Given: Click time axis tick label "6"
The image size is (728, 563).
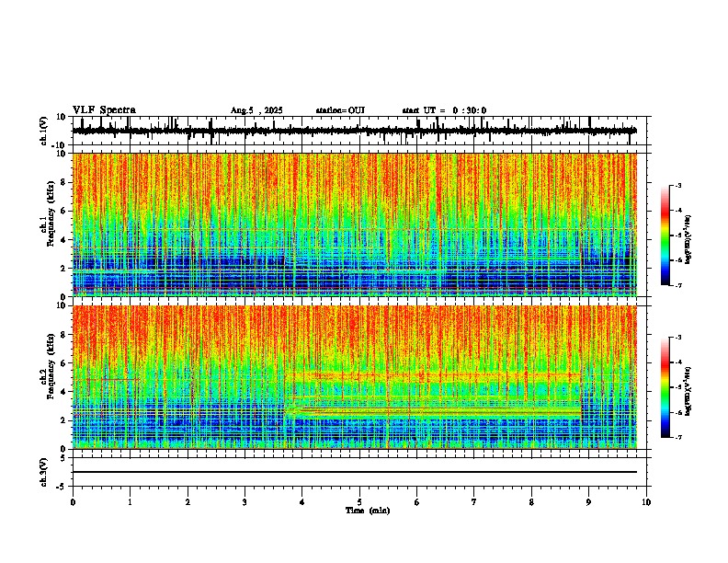Looking at the screenshot, I should [417, 502].
